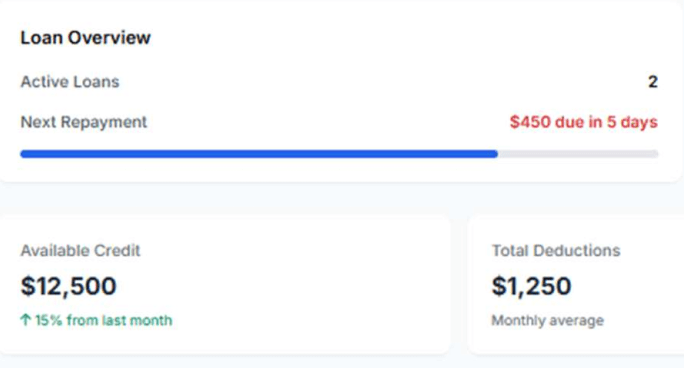This screenshot has width=684, height=368.
Task: Select the Total Deductions label
Action: pyautogui.click(x=556, y=251)
